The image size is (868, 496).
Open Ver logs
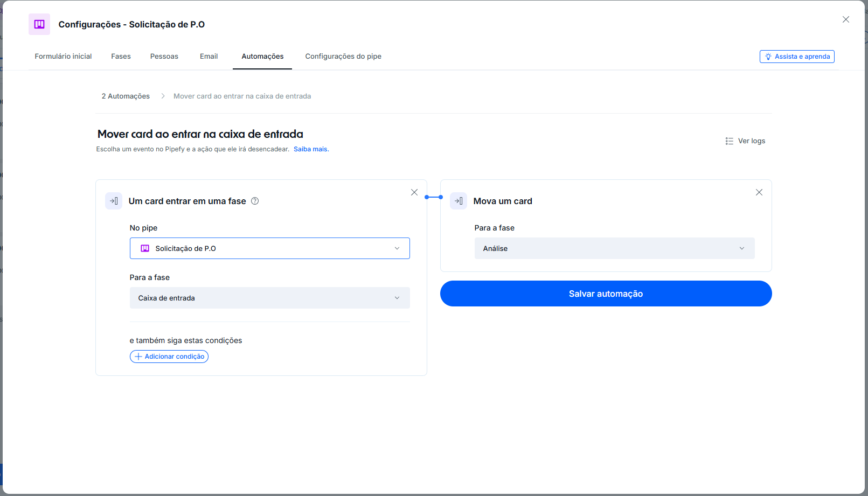745,141
